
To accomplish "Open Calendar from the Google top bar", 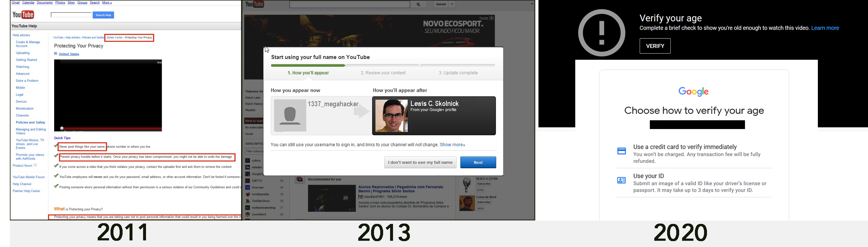I will tap(29, 3).
